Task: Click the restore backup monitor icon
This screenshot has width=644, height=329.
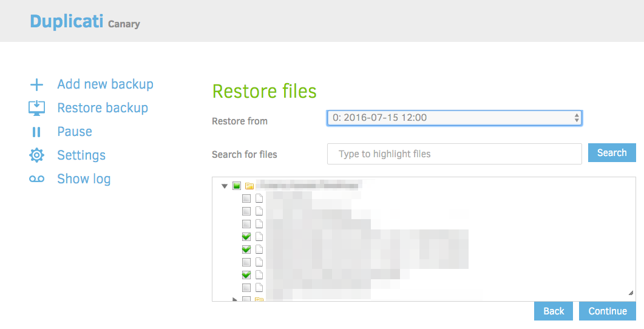Action: point(36,108)
